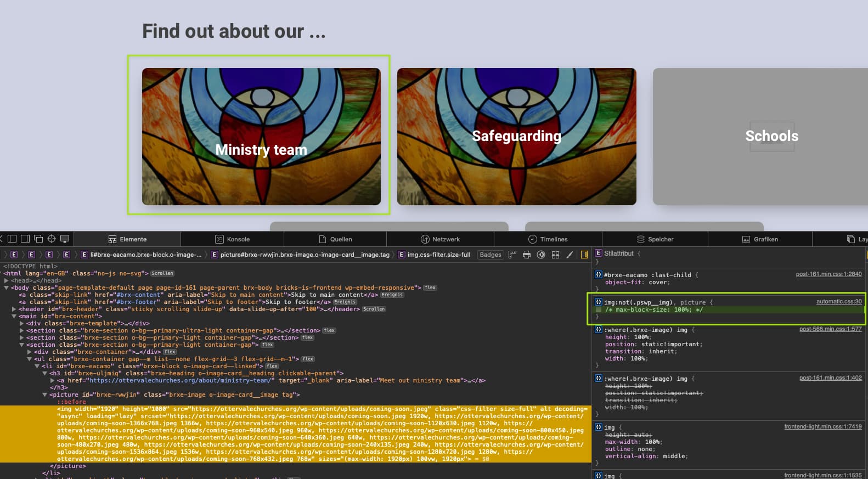This screenshot has width=868, height=479.
Task: Click rule icon beside #brxe-eacamo :last-child
Action: coord(599,274)
